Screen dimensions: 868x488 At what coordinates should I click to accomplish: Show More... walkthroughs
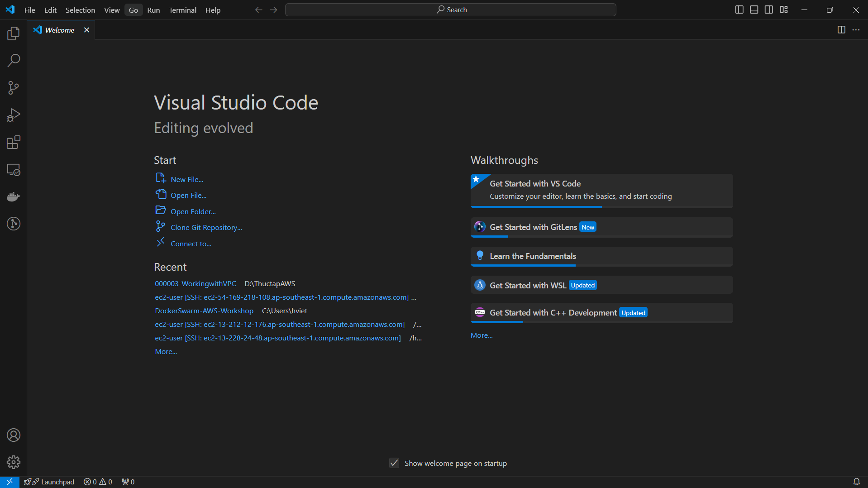482,335
